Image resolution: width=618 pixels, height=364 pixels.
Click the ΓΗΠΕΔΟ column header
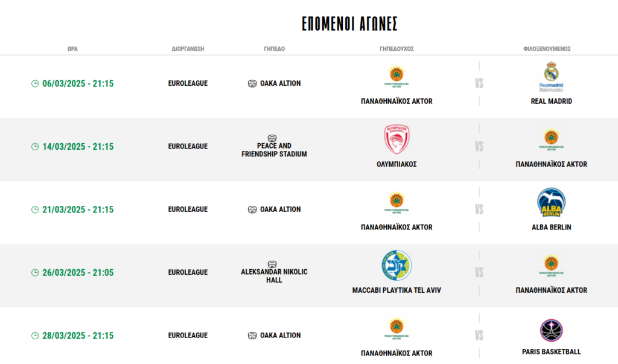point(274,49)
